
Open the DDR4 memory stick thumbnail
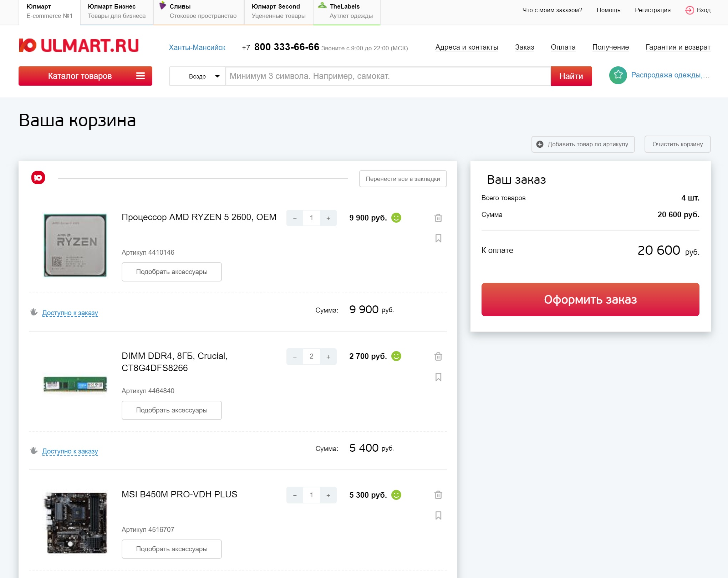(75, 384)
